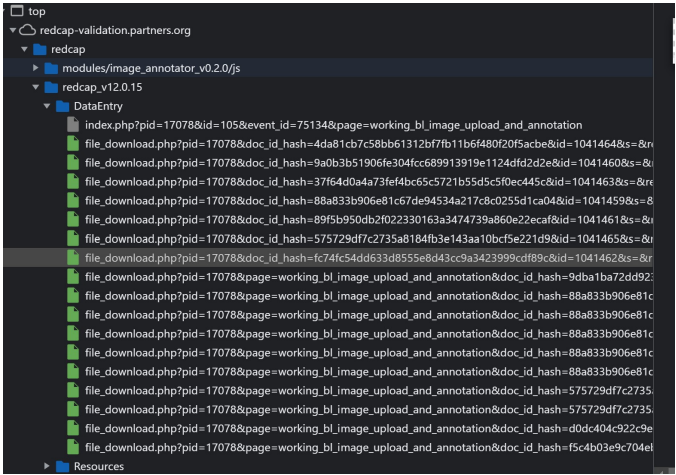
Task: Click the green file icon for hash 9a0b3b51906fe
Action: [73, 163]
